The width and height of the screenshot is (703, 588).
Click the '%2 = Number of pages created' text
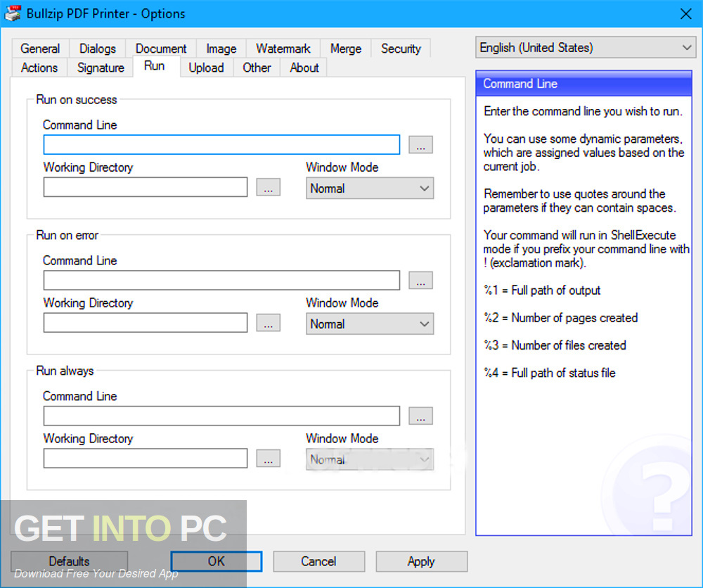click(x=560, y=317)
